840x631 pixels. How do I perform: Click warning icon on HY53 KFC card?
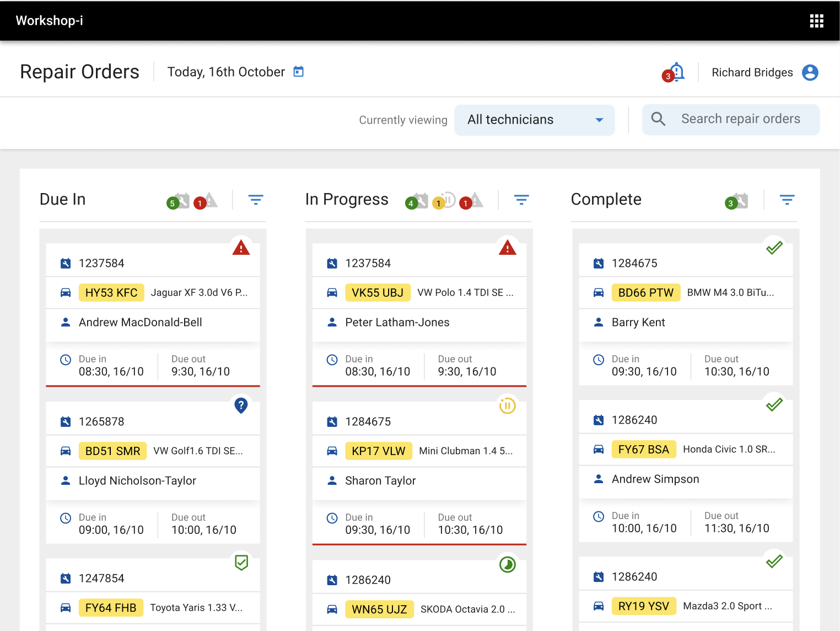241,248
